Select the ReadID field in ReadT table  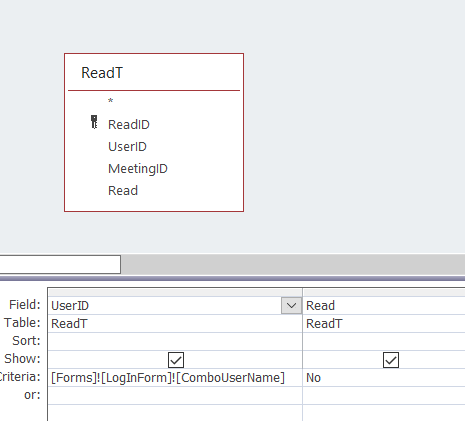tap(129, 125)
